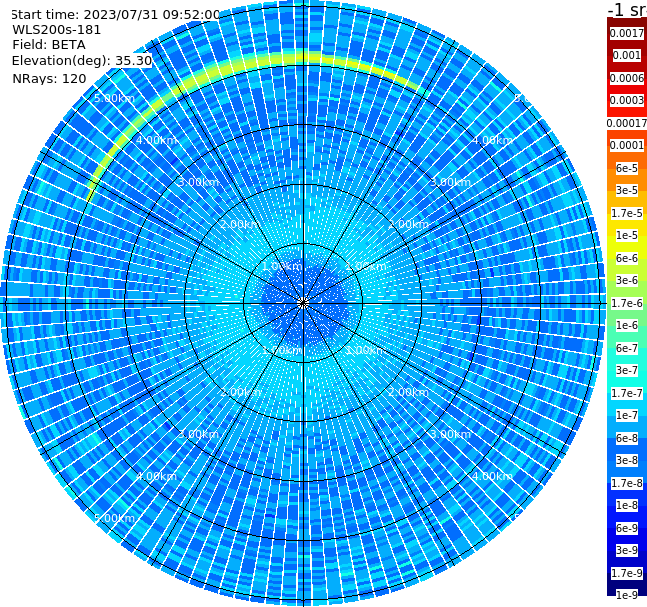647x607 pixels.
Task: Click the Start time 2023/07/31 09:52:00 text
Action: pyautogui.click(x=116, y=14)
